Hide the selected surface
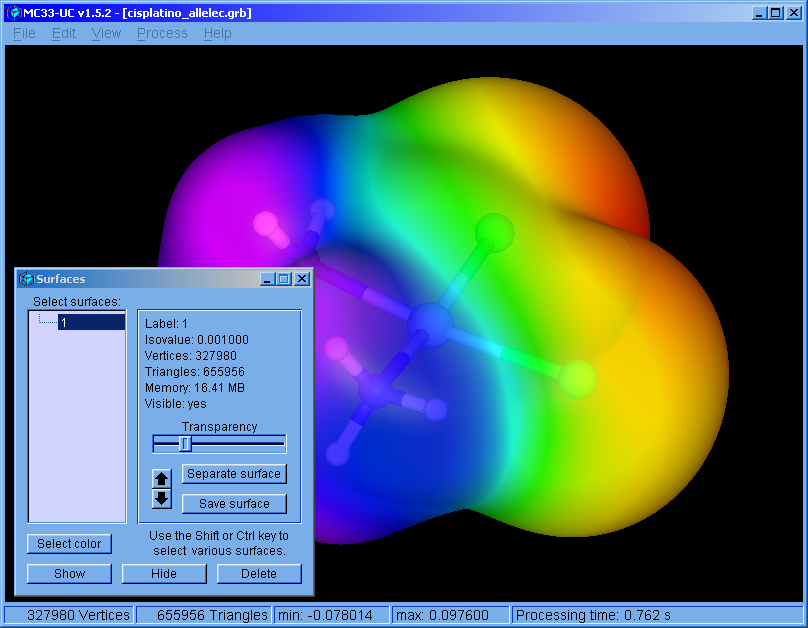The height and width of the screenshot is (628, 808). point(164,574)
